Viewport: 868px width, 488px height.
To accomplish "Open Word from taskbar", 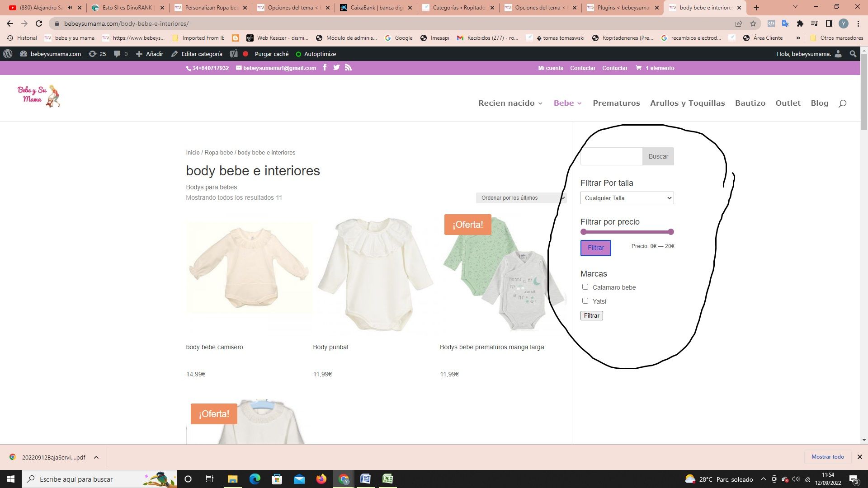I will (365, 479).
